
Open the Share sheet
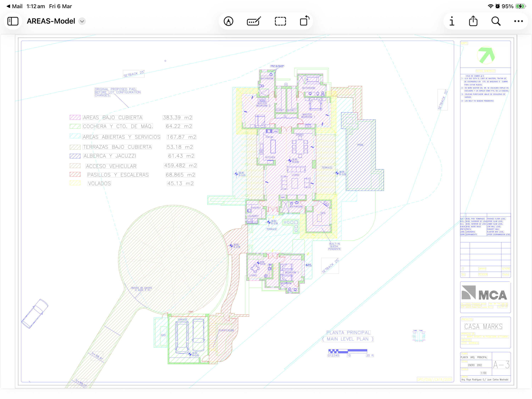(x=473, y=21)
